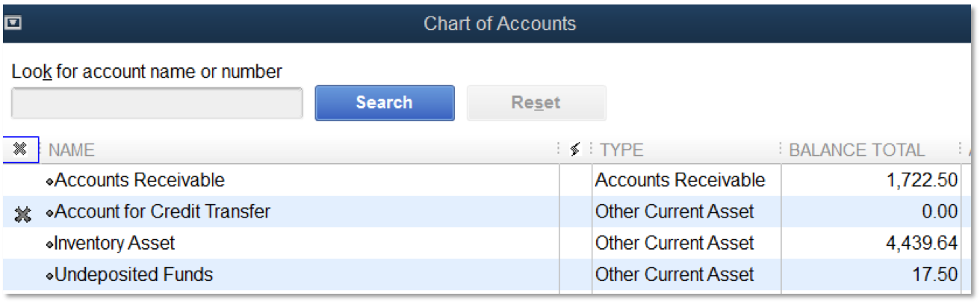Focus the account name or number search field

point(157,103)
